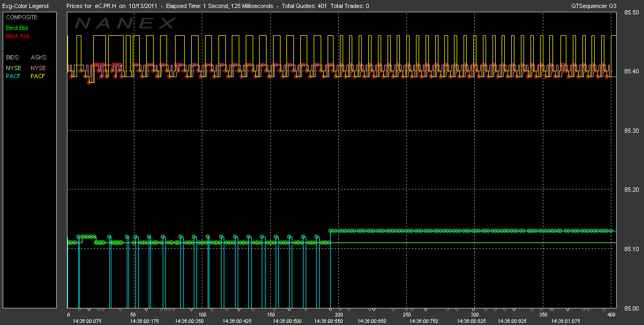Click the green NYSE bids legend entry
The height and width of the screenshot is (325, 644).
[13, 67]
